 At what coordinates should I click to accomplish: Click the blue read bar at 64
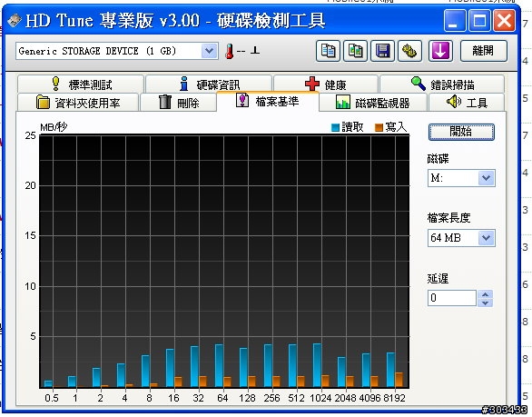tap(219, 366)
